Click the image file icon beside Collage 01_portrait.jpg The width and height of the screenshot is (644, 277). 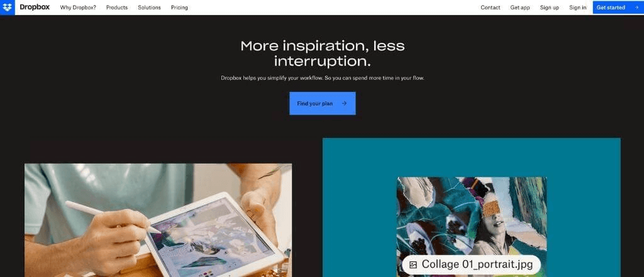pos(413,264)
